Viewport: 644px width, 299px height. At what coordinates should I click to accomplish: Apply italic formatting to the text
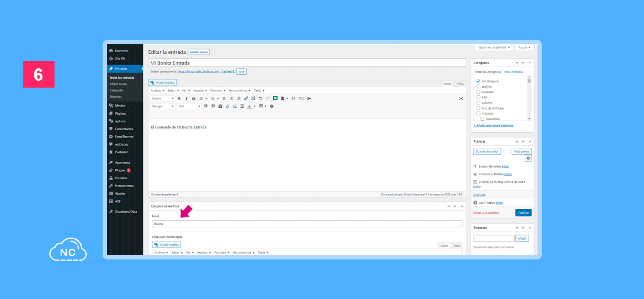(186, 98)
